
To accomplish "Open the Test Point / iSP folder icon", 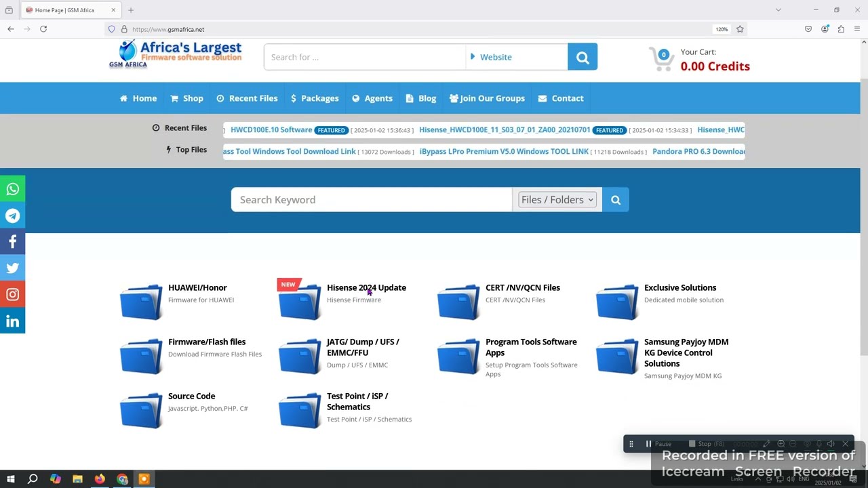I will pyautogui.click(x=300, y=410).
